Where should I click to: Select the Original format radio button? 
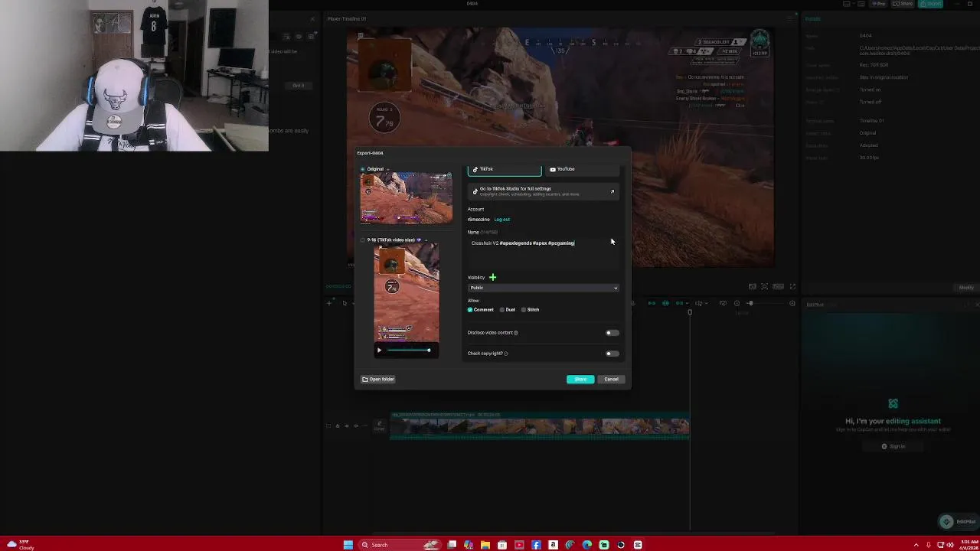363,169
